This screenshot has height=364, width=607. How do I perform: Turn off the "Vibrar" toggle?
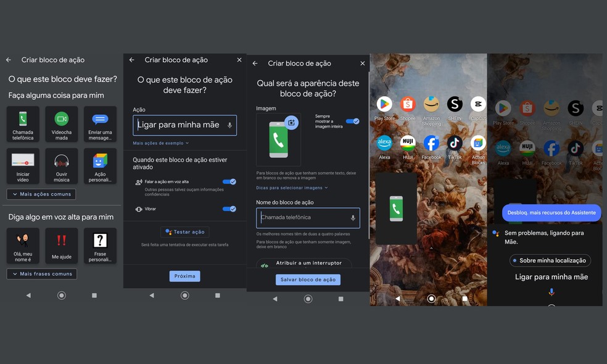click(x=229, y=209)
